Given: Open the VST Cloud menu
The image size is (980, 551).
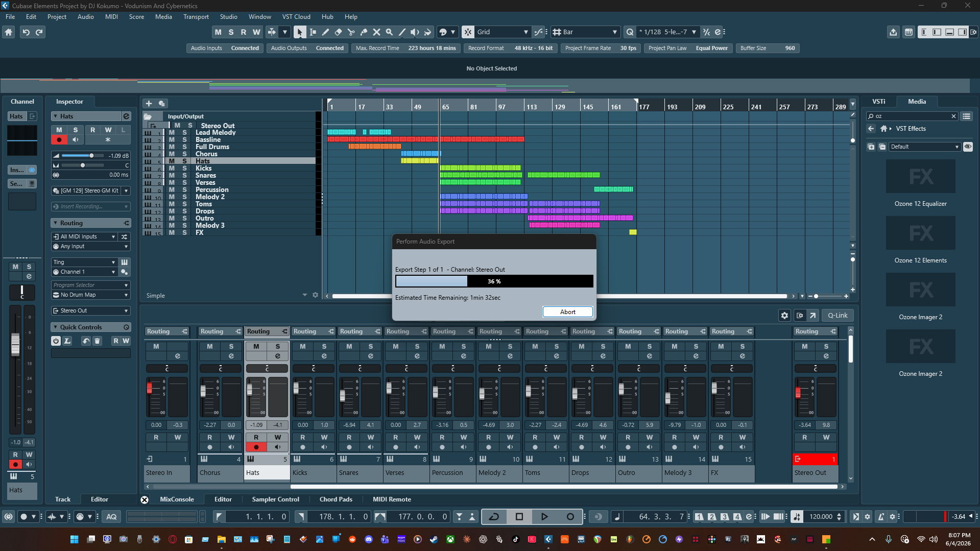Looking at the screenshot, I should (x=296, y=17).
